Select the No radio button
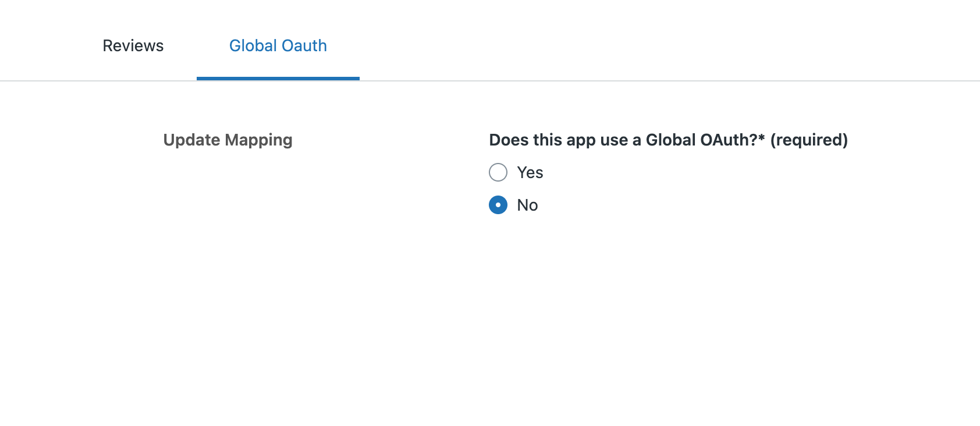Viewport: 980px width, 426px height. (498, 205)
